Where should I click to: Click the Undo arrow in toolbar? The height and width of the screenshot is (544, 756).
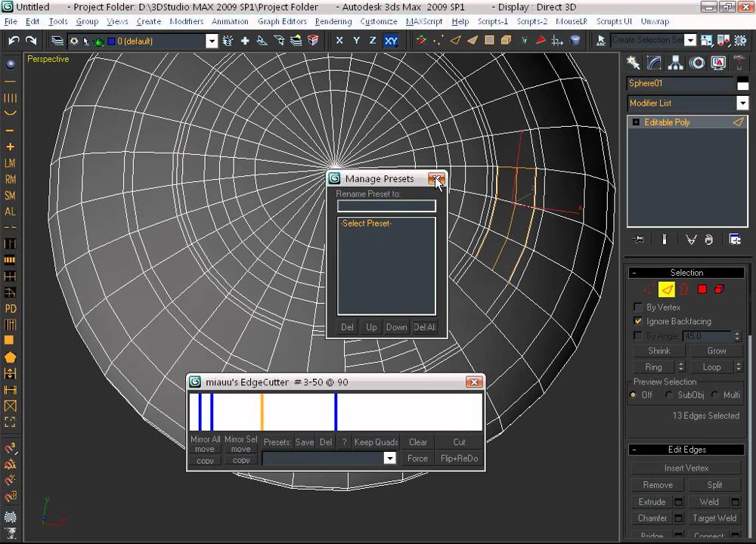pyautogui.click(x=14, y=41)
